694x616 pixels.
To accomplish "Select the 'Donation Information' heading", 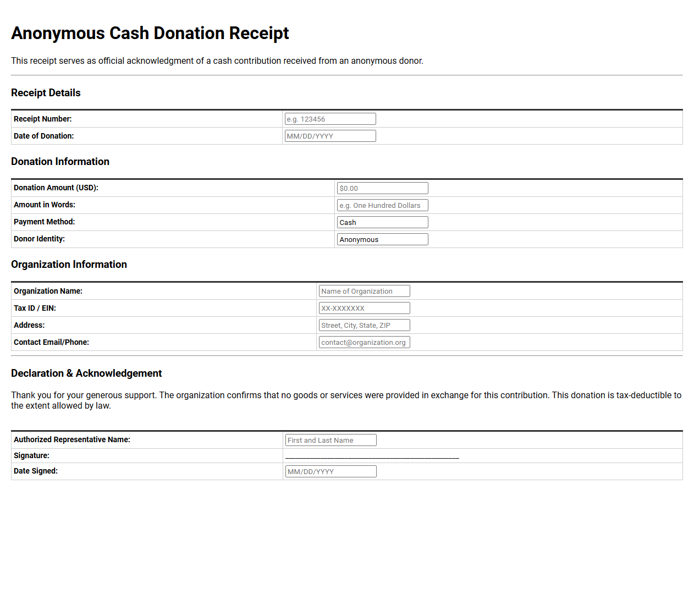I will click(x=60, y=162).
